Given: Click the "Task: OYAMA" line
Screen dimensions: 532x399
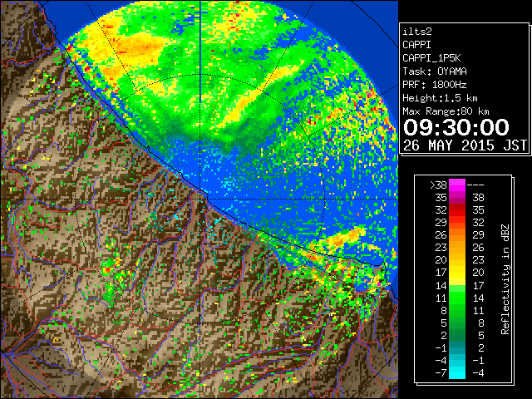Looking at the screenshot, I should tap(435, 71).
